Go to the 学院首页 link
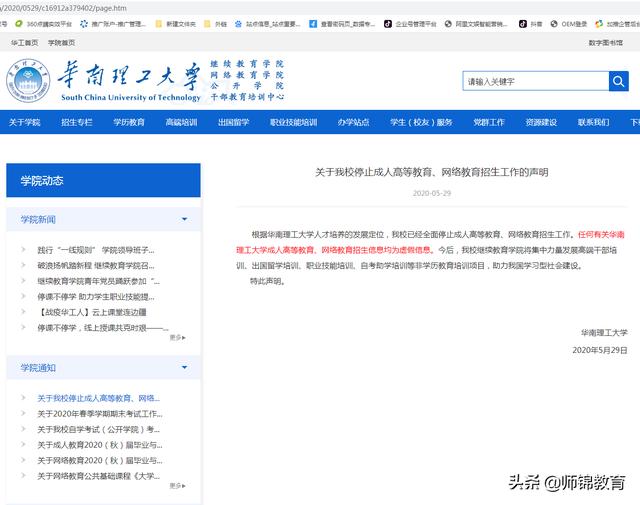Viewport: 640px width, 505px height. tap(61, 42)
